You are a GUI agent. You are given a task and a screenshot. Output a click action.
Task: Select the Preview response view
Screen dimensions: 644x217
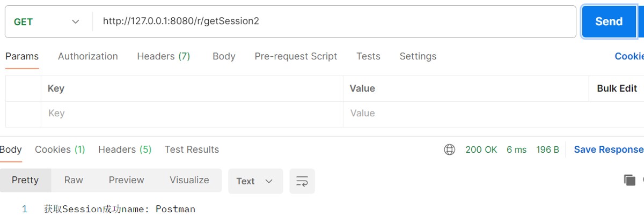click(x=126, y=180)
